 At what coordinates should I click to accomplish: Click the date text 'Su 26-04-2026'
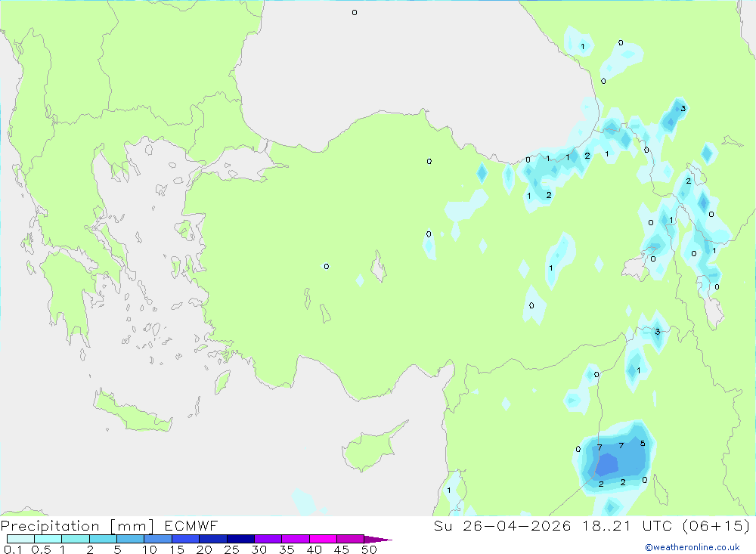tap(502, 525)
